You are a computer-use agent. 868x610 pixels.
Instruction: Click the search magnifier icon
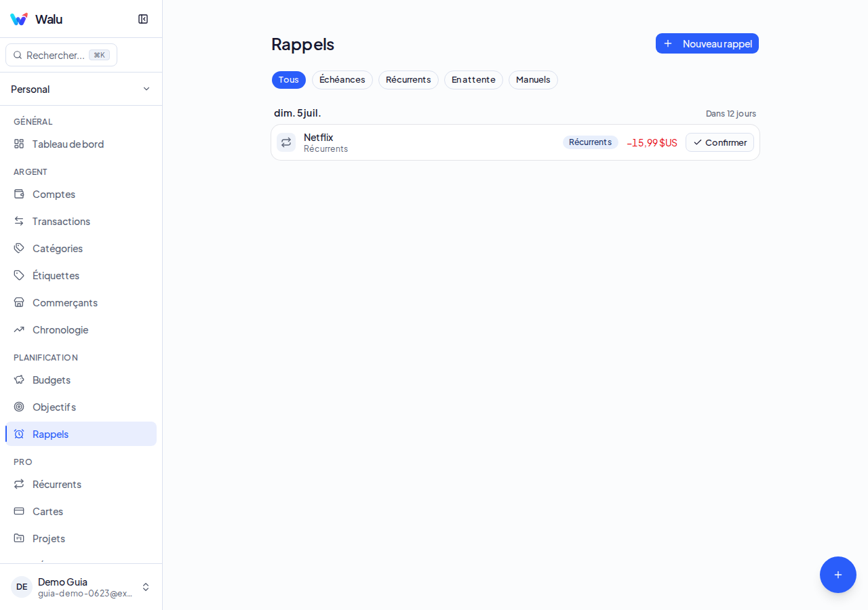(18, 55)
